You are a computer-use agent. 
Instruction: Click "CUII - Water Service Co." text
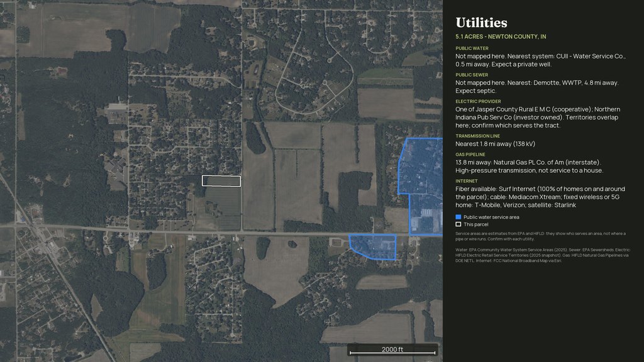coord(590,56)
